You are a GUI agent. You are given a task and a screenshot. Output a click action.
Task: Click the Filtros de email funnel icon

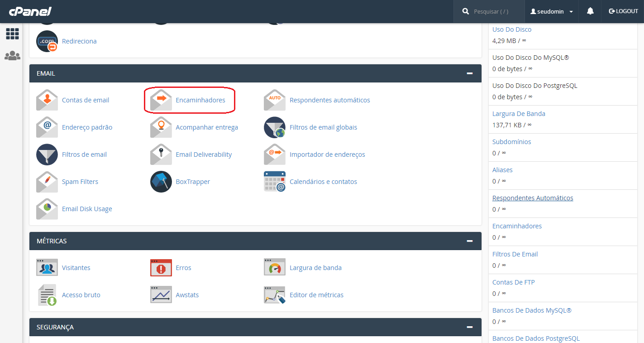click(x=47, y=155)
